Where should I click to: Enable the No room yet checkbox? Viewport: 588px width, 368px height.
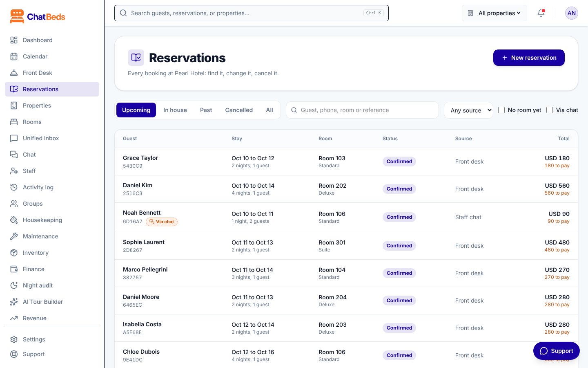tap(501, 110)
